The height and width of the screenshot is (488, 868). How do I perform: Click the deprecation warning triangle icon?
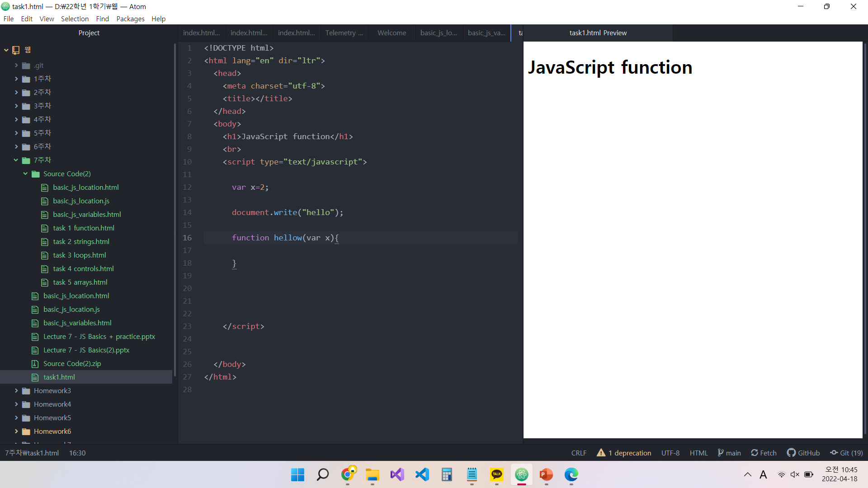(601, 452)
